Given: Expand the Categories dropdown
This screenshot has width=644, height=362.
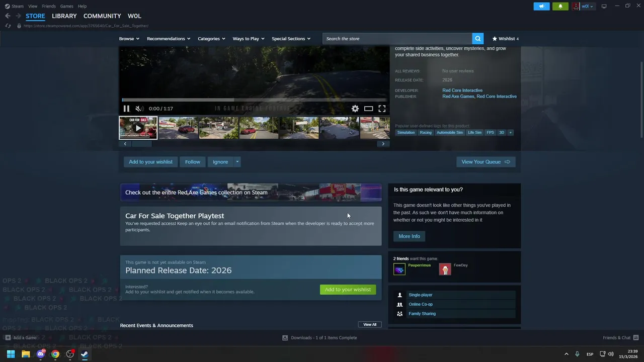Looking at the screenshot, I should point(211,39).
